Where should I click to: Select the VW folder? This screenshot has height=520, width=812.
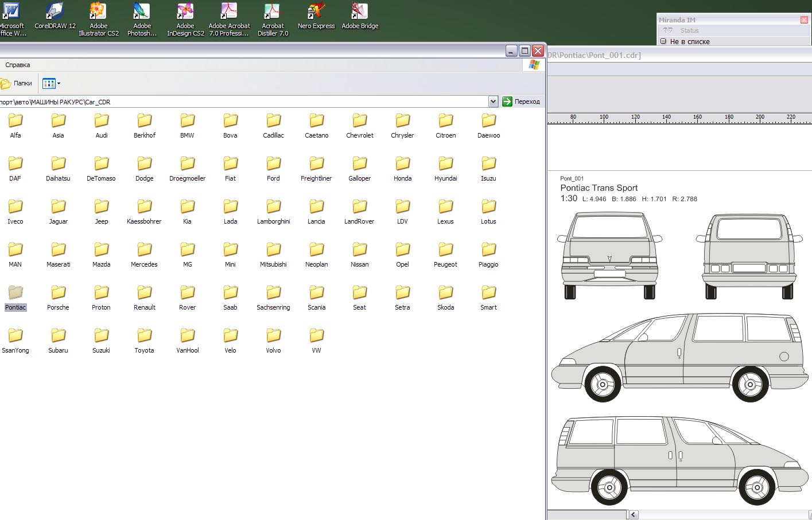tap(316, 342)
